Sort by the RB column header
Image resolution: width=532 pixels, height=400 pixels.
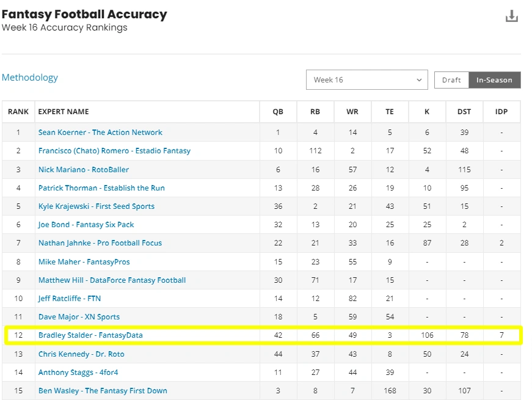click(x=315, y=112)
